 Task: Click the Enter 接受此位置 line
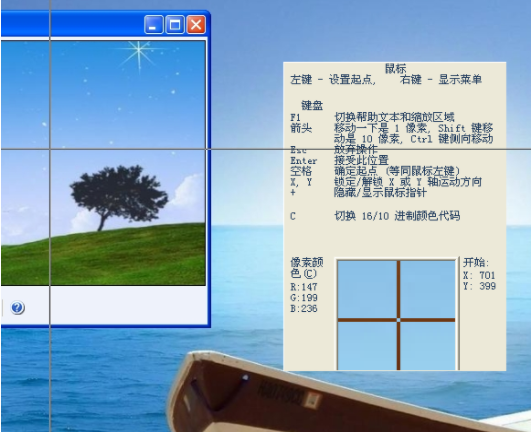[x=339, y=160]
